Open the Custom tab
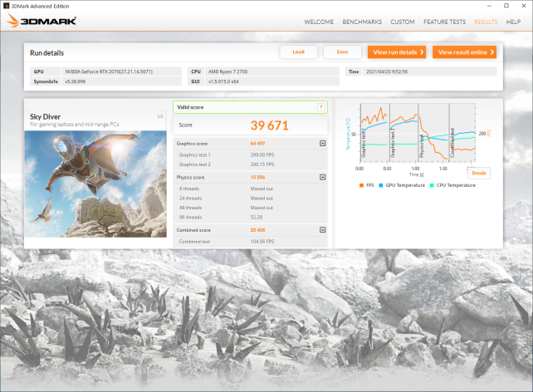Image resolution: width=533 pixels, height=392 pixels. tap(402, 22)
